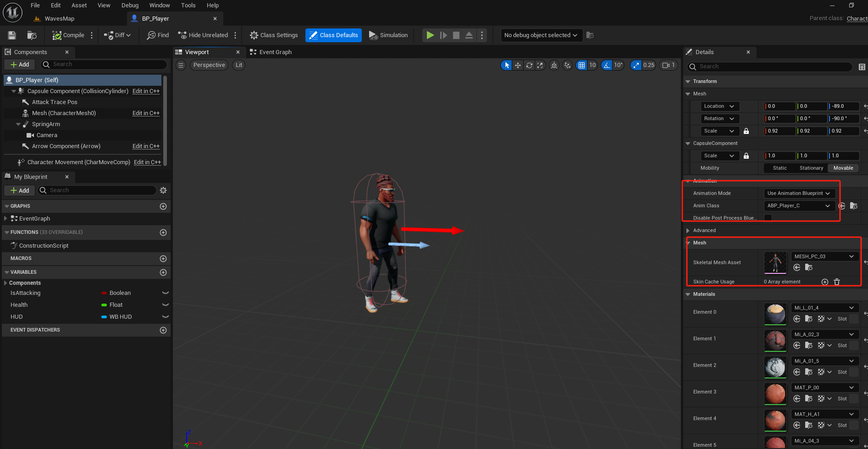Viewport: 868px width, 449px height.
Task: Click the Skeletal Mesh Asset thumbnail
Action: [x=775, y=263]
